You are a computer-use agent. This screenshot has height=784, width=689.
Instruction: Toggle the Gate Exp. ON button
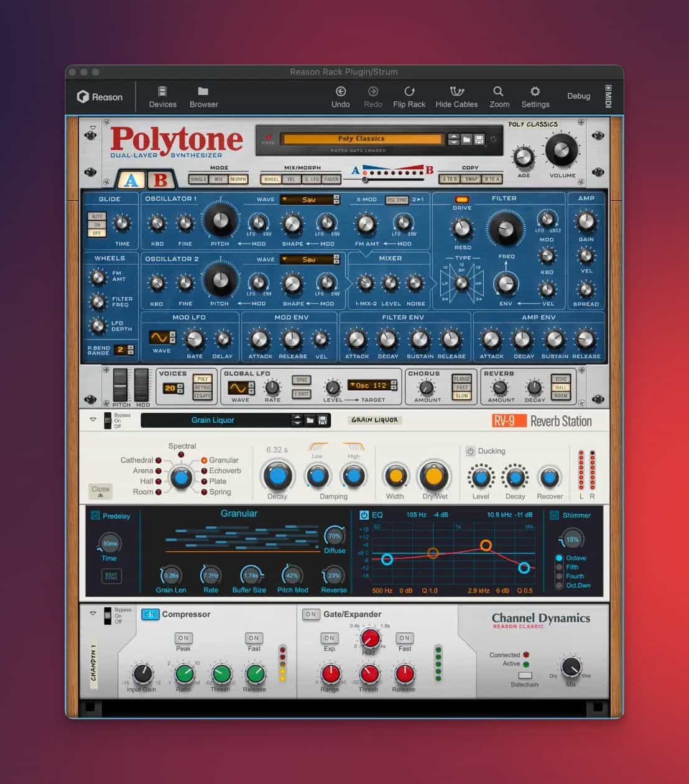[330, 638]
